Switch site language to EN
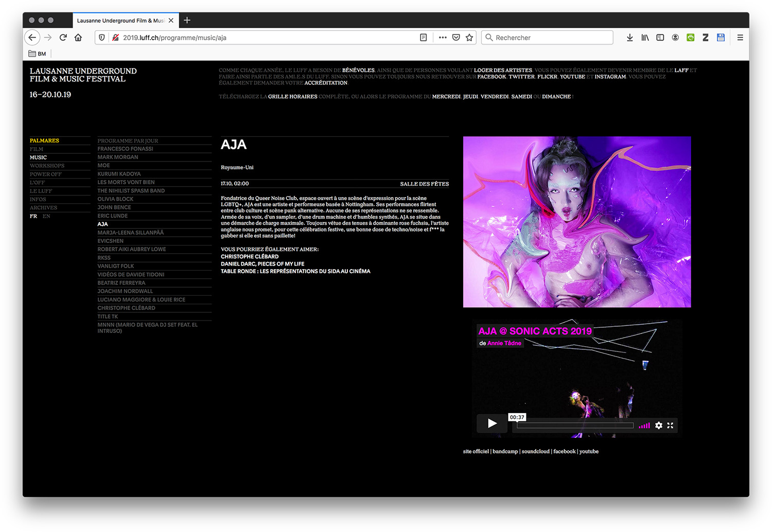The height and width of the screenshot is (532, 772). [x=46, y=216]
